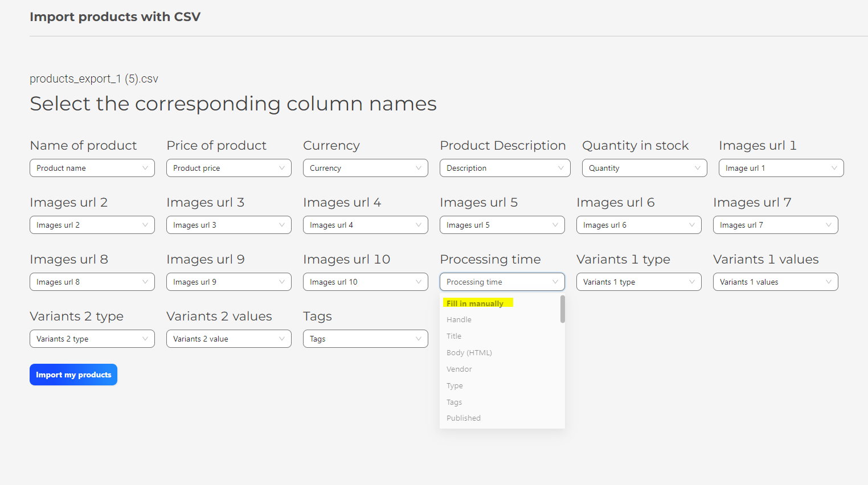Click the Variants 2 values dropdown chevron
Viewport: 868px width, 485px height.
click(x=281, y=339)
